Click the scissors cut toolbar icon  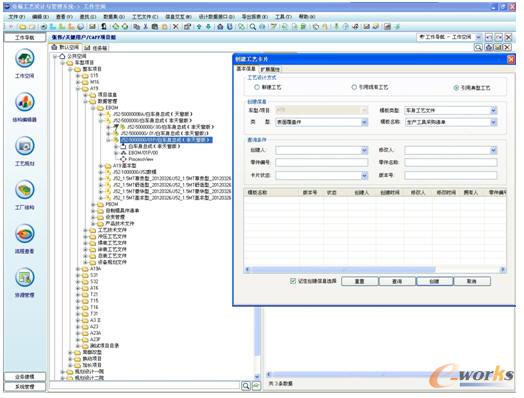click(146, 27)
